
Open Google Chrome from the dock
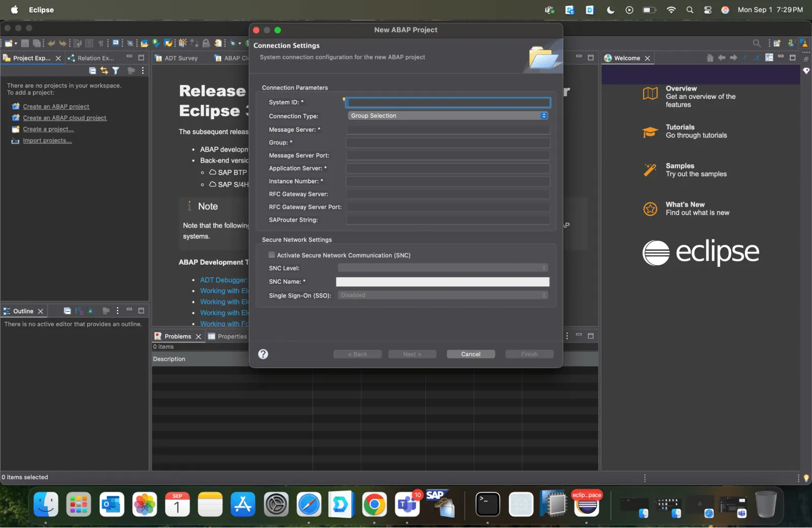click(375, 505)
